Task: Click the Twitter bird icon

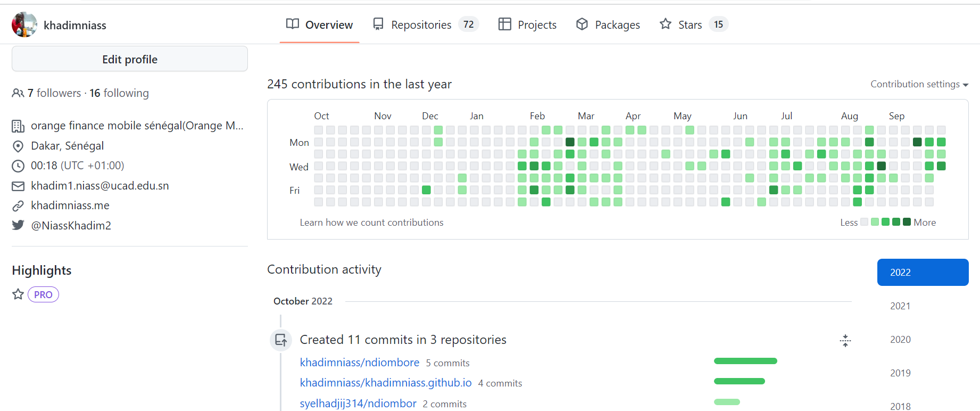Action: pyautogui.click(x=18, y=225)
